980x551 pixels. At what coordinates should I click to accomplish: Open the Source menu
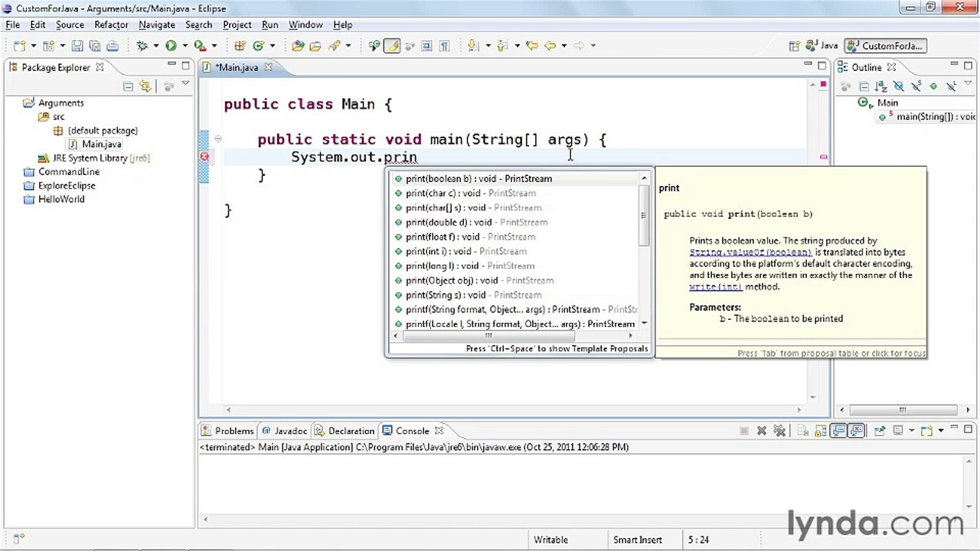(70, 24)
